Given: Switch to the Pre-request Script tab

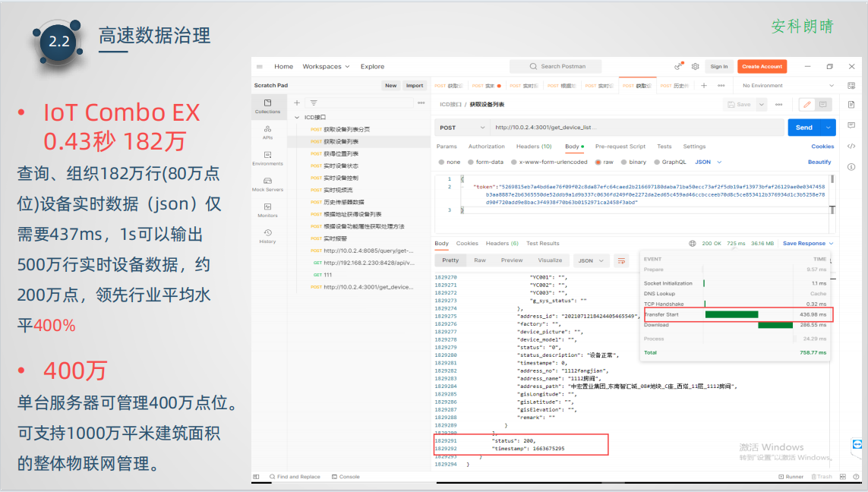Looking at the screenshot, I should 620,147.
